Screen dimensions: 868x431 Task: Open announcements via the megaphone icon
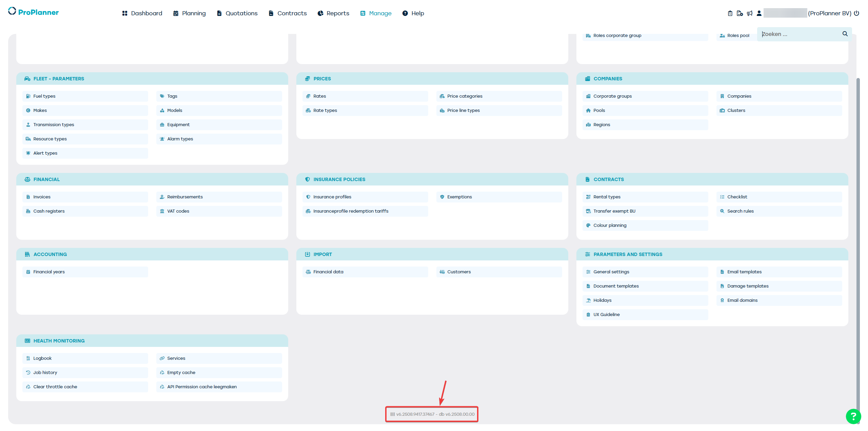pos(750,13)
